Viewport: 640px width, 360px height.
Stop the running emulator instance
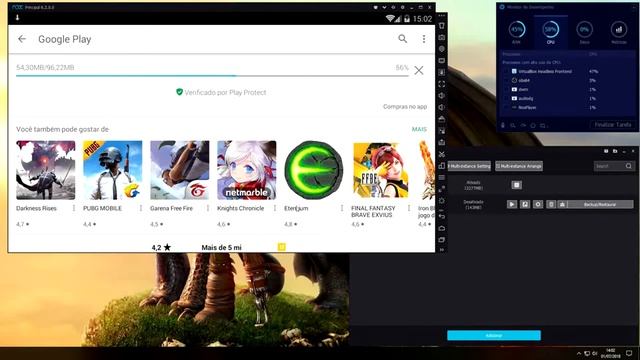click(x=516, y=185)
